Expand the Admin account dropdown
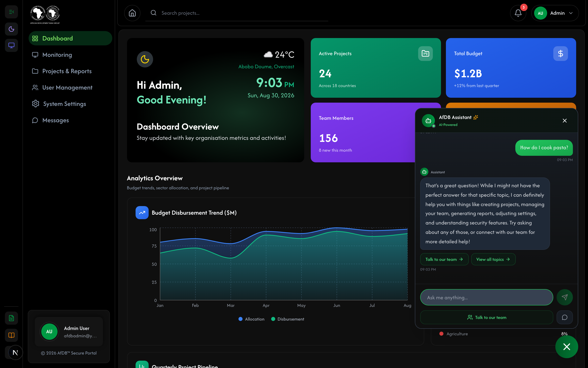 click(555, 13)
